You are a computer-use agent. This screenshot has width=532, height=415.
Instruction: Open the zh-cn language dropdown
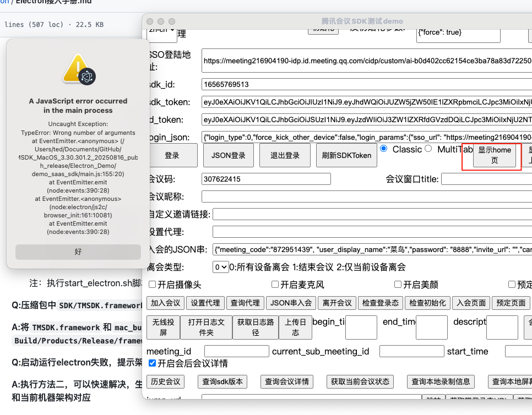[x=162, y=34]
